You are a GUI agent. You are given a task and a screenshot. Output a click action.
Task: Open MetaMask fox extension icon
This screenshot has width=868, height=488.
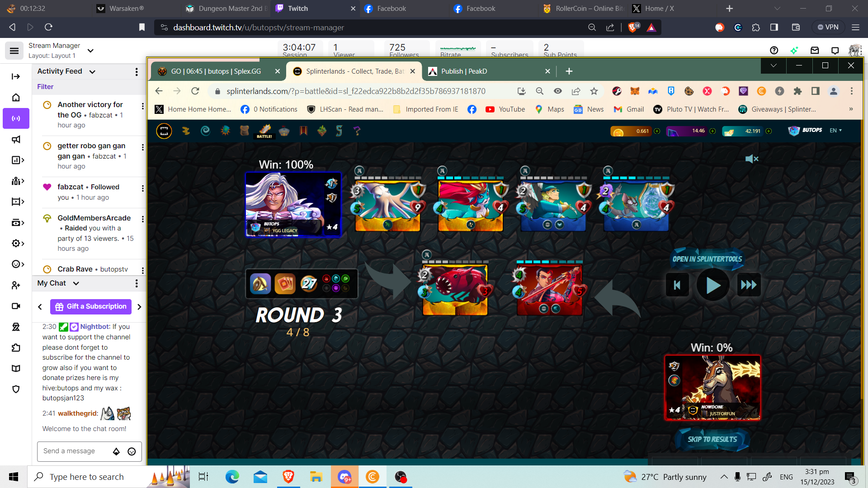tap(635, 91)
